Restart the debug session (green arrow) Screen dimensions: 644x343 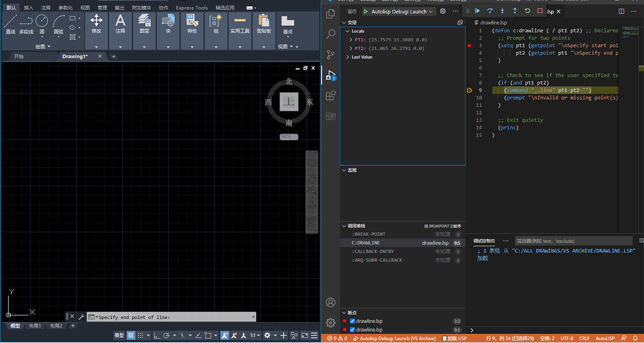pos(527,11)
